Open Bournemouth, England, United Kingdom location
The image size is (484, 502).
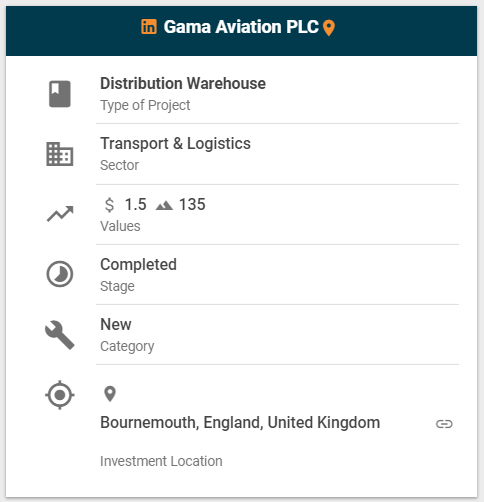pyautogui.click(x=240, y=423)
